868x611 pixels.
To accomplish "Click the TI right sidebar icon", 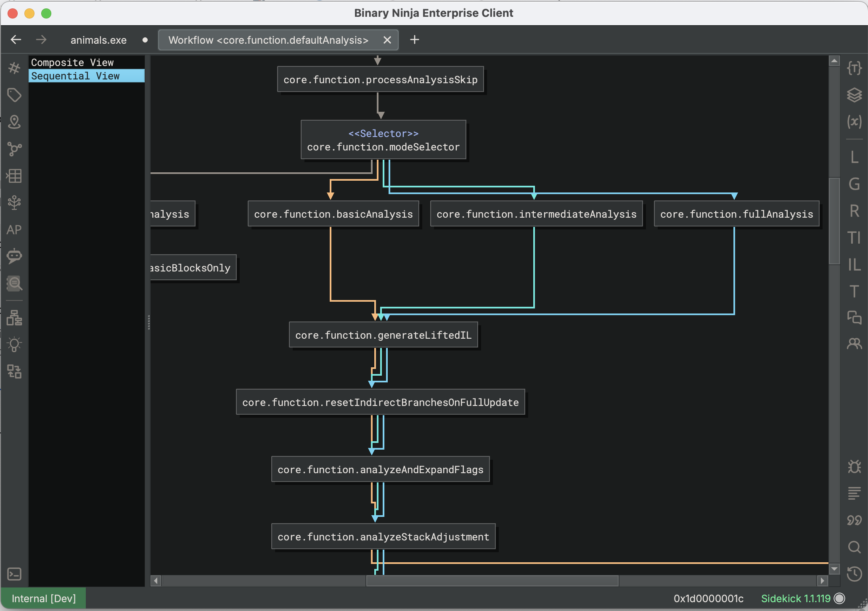I will (x=855, y=238).
